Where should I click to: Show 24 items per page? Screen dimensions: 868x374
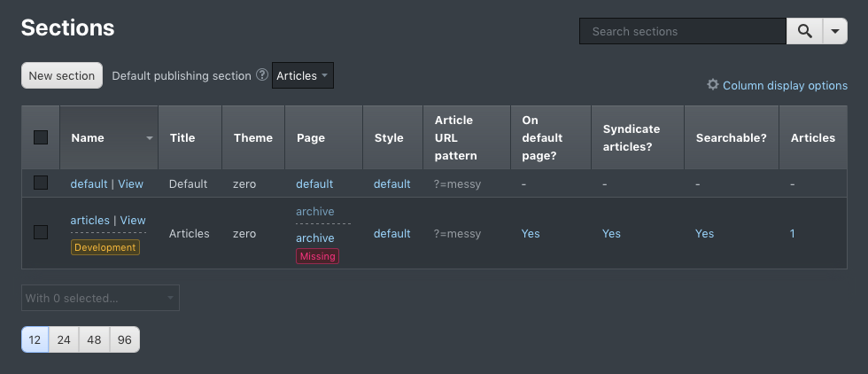pos(64,339)
